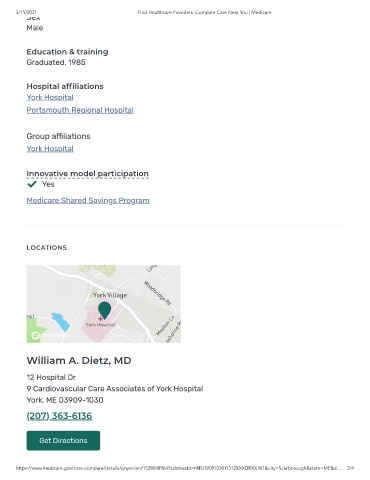The height and width of the screenshot is (480, 370).
Task: Click the LOCATIONS section heading
Action: (x=47, y=248)
